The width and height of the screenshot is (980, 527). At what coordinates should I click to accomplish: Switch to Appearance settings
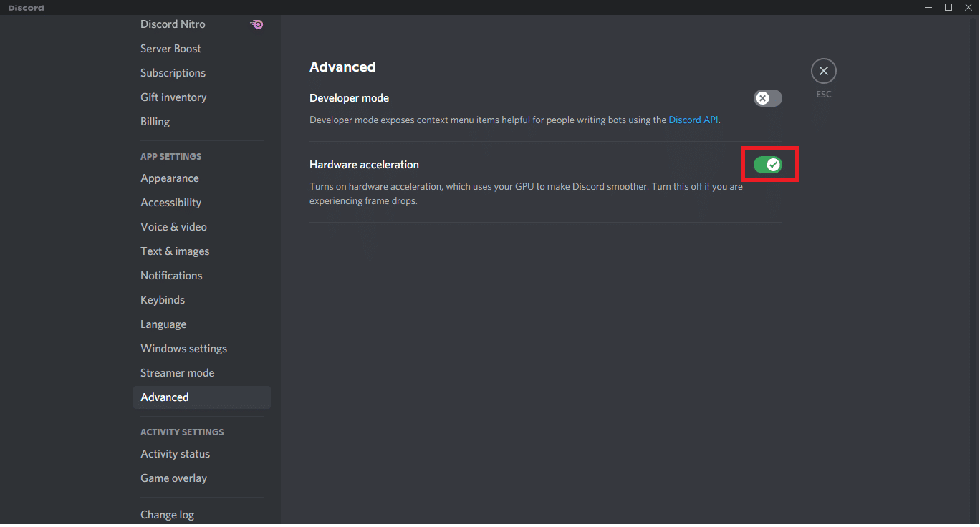coord(170,178)
